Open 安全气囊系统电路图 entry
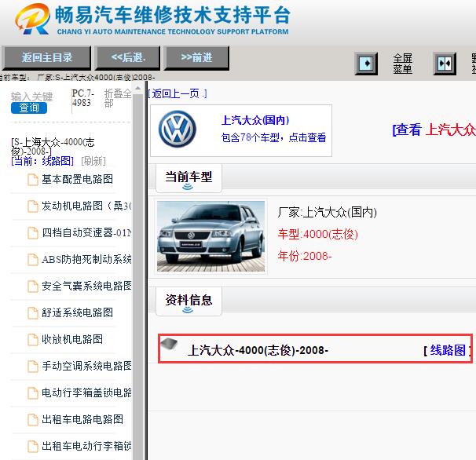 pyautogui.click(x=86, y=286)
